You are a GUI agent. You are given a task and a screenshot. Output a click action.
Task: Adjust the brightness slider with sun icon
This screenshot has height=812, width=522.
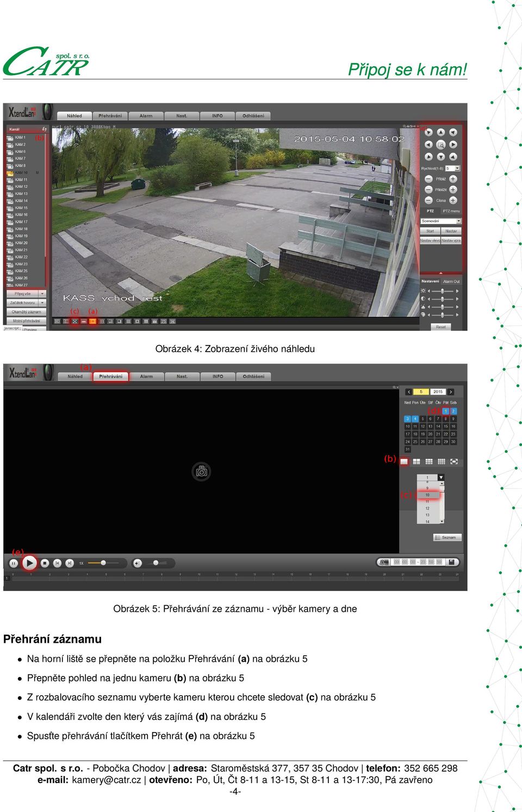pyautogui.click(x=443, y=291)
